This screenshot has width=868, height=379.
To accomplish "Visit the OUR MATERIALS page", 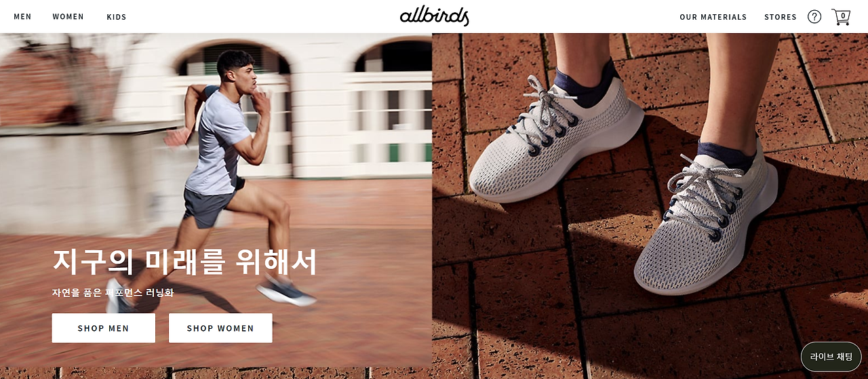I will coord(713,17).
